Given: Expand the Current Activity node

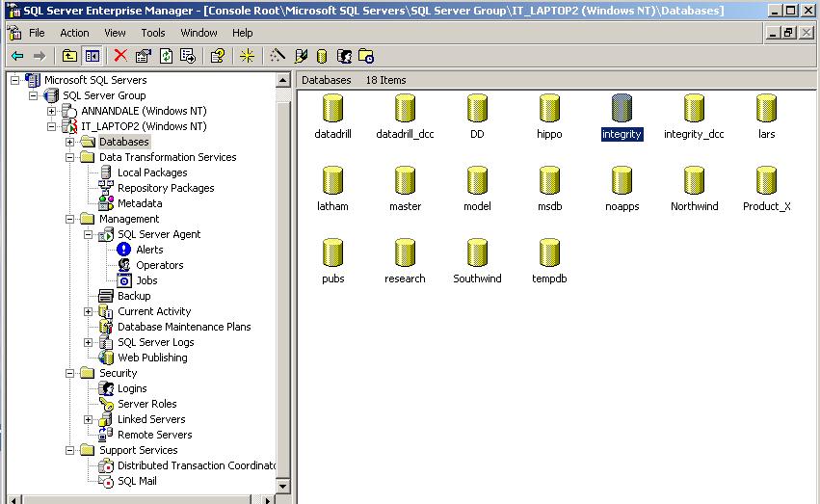Looking at the screenshot, I should pyautogui.click(x=89, y=311).
